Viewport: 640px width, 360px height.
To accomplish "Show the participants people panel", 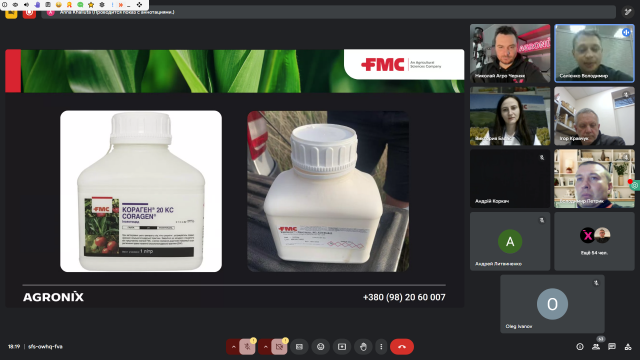I will pyautogui.click(x=596, y=347).
